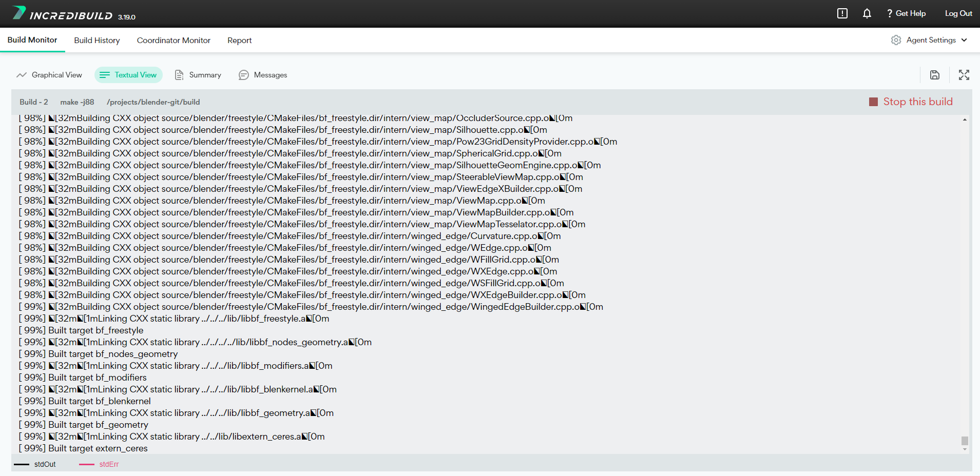Click the Graphical View chart icon
The height and width of the screenshot is (476, 980).
coord(22,75)
